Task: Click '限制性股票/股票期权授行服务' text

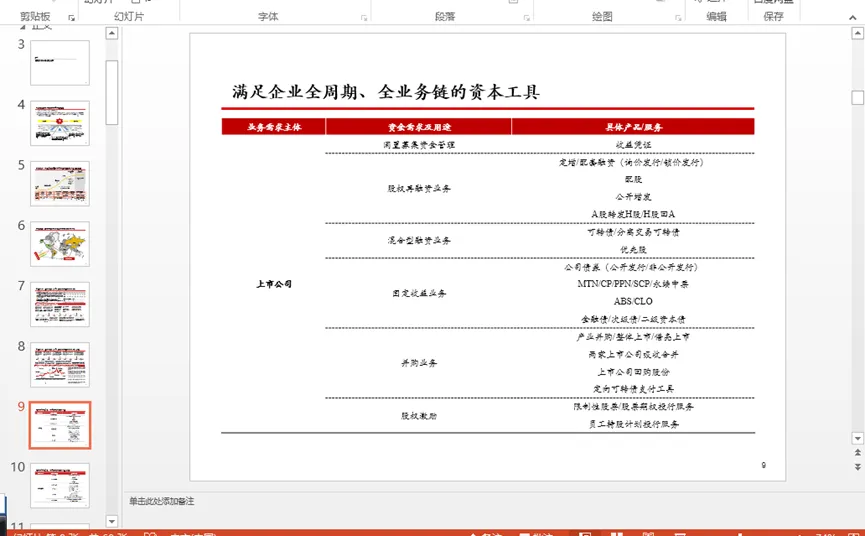Action: (633, 406)
